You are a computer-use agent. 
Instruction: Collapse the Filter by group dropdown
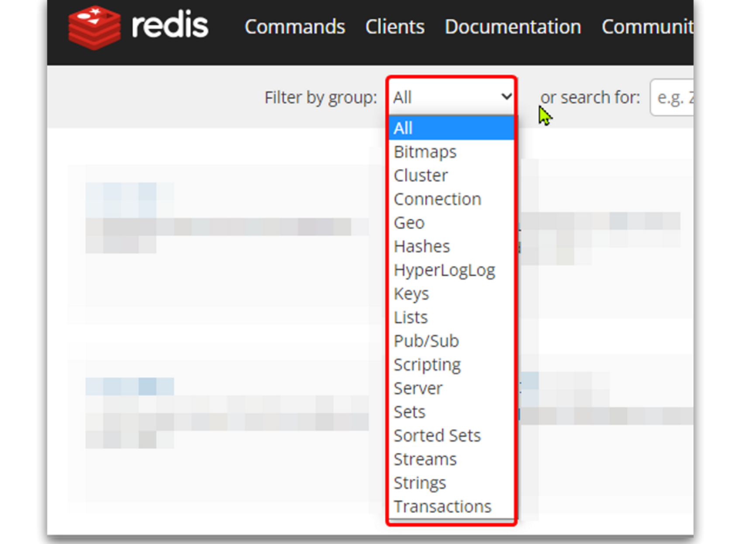(x=452, y=97)
